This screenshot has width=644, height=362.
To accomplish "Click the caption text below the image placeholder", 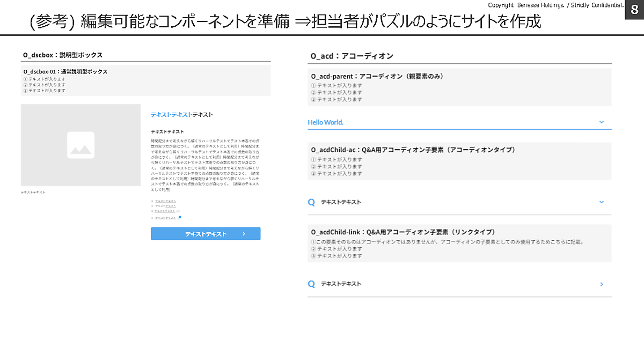I will (x=33, y=192).
